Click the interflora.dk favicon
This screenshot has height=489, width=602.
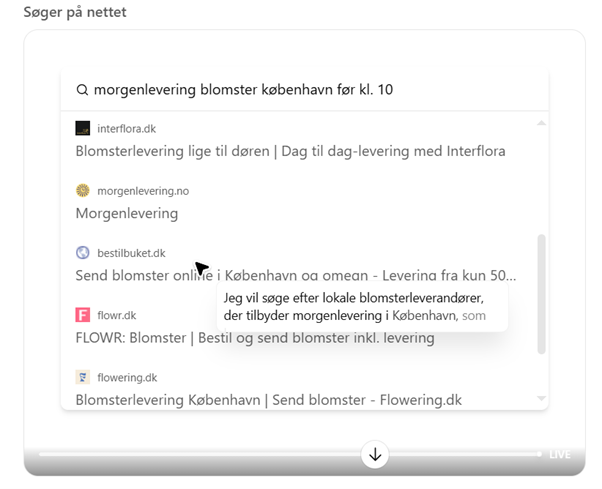pyautogui.click(x=83, y=128)
